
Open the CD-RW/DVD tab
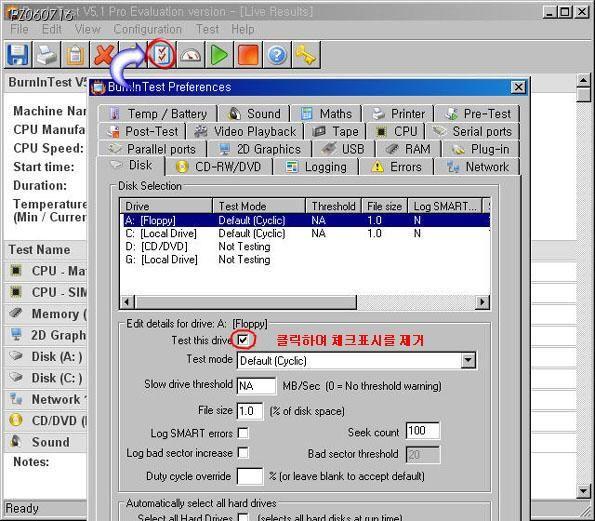tap(219, 167)
